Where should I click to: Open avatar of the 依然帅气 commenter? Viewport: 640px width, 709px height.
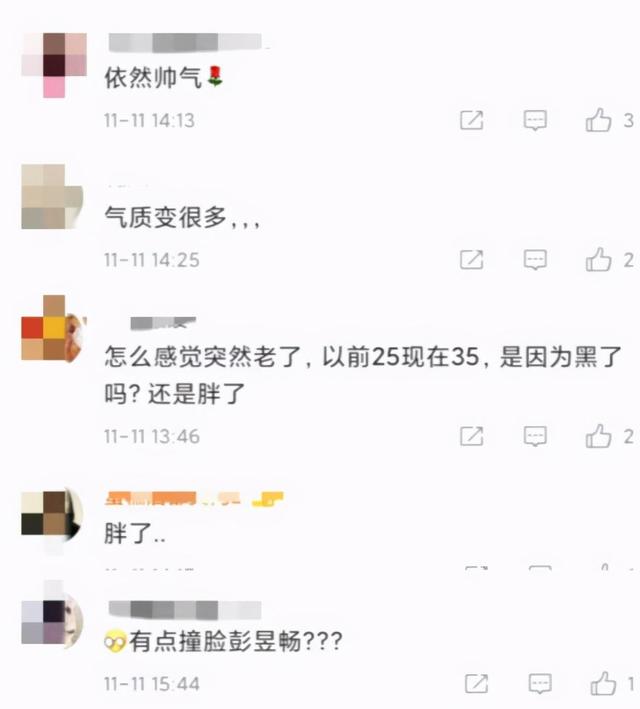coord(54,65)
